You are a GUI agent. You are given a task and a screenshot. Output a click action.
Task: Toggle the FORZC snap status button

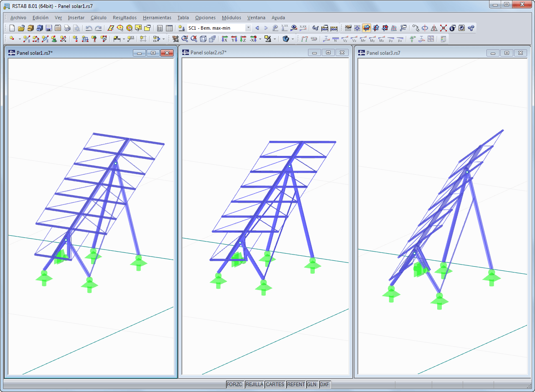pos(234,384)
